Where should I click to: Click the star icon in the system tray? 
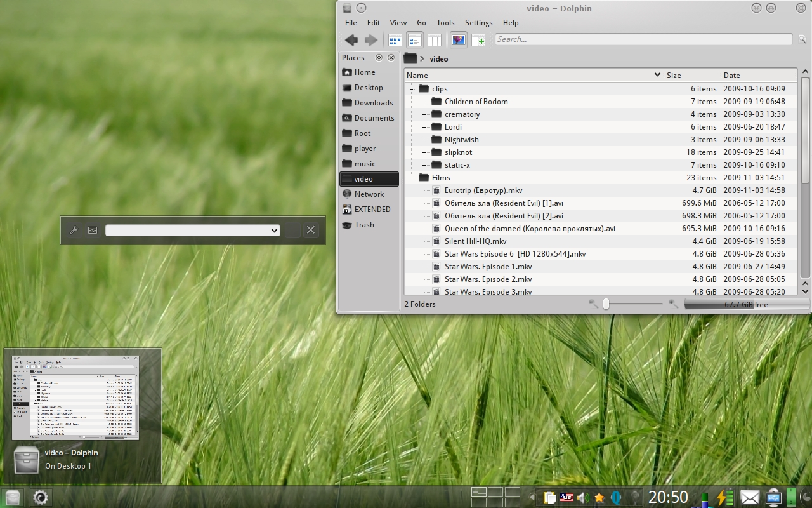tap(599, 498)
